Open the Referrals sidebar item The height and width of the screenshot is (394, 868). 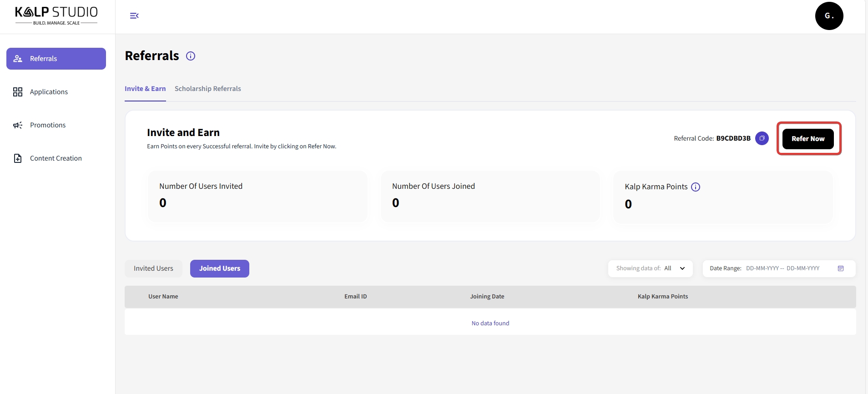[x=56, y=59]
